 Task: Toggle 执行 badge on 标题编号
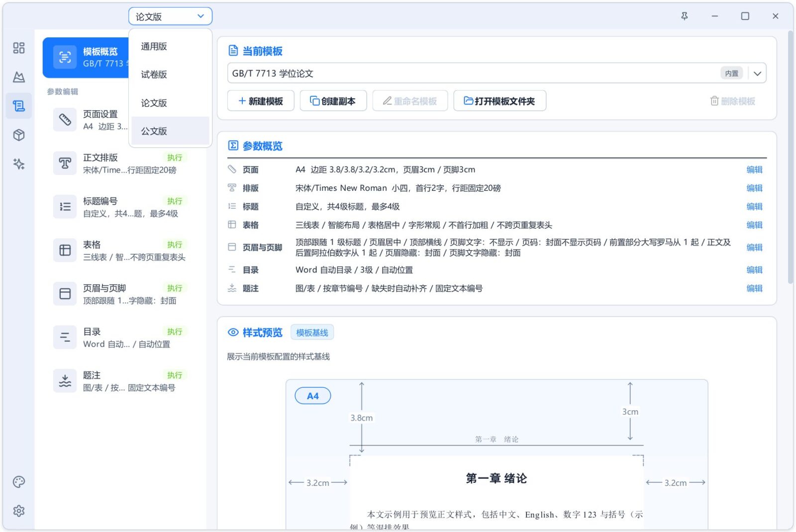175,201
